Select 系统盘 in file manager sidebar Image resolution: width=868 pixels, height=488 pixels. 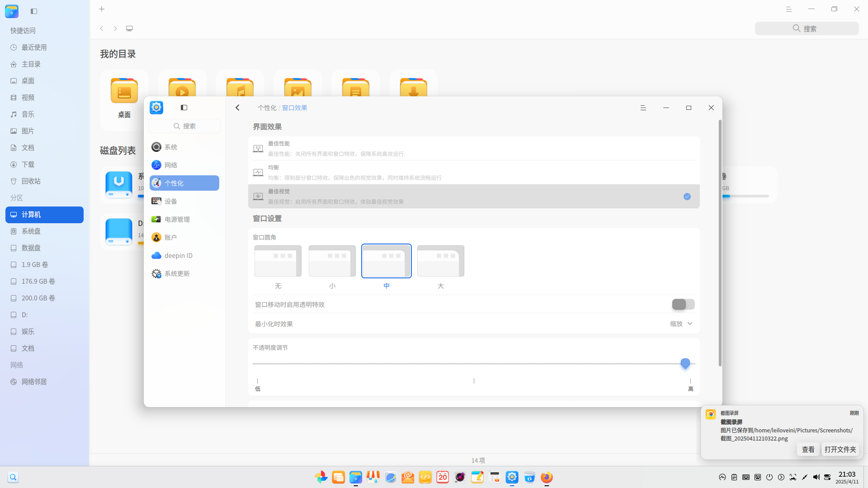tap(44, 231)
